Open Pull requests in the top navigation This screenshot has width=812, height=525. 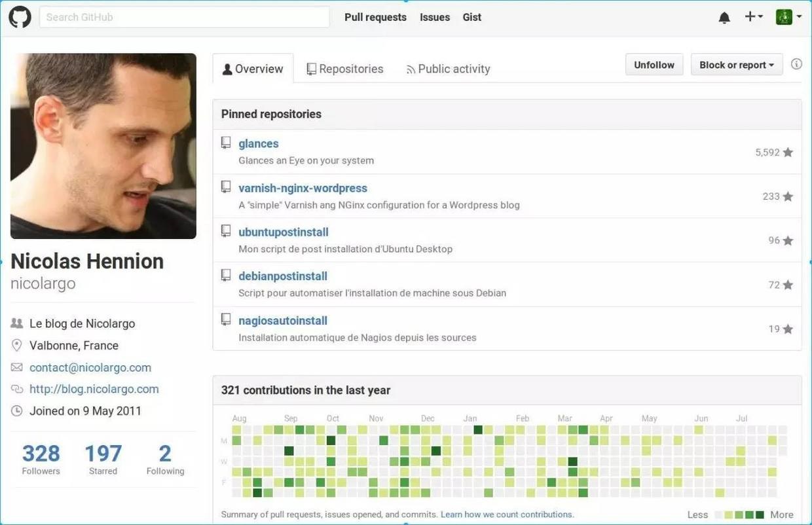click(375, 17)
